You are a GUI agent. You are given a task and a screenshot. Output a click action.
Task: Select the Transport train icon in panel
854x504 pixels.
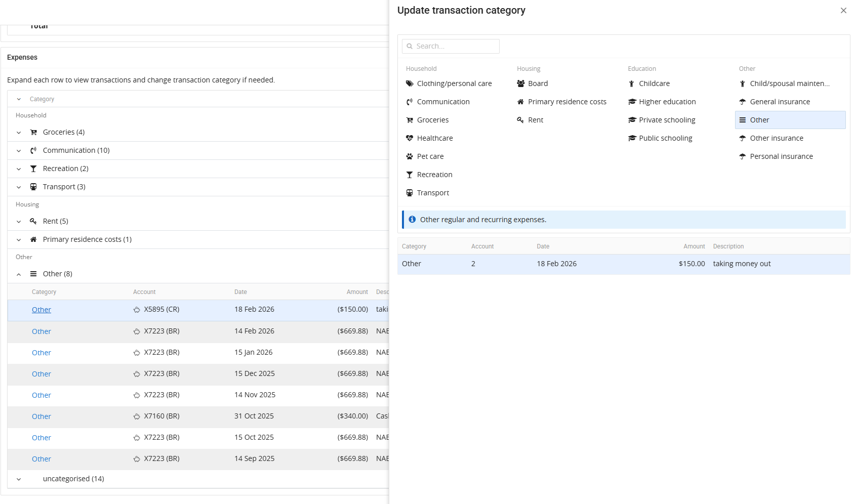[x=410, y=193]
